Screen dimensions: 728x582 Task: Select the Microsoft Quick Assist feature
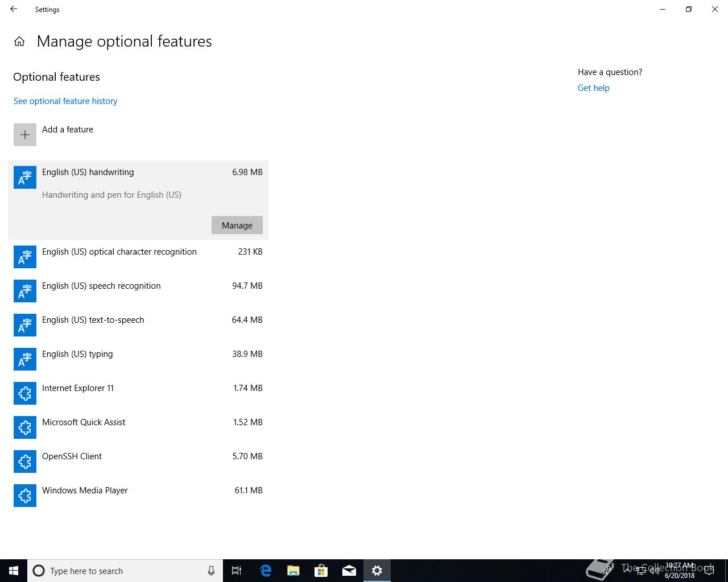[x=138, y=427]
